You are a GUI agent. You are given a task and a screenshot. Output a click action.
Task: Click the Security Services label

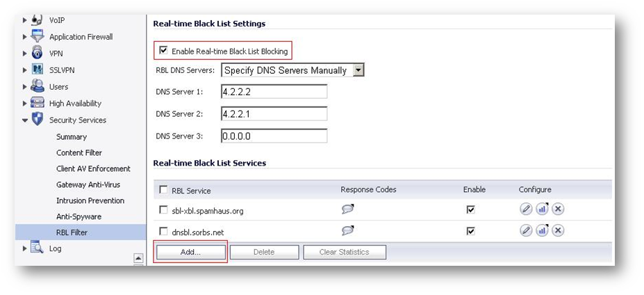point(78,120)
